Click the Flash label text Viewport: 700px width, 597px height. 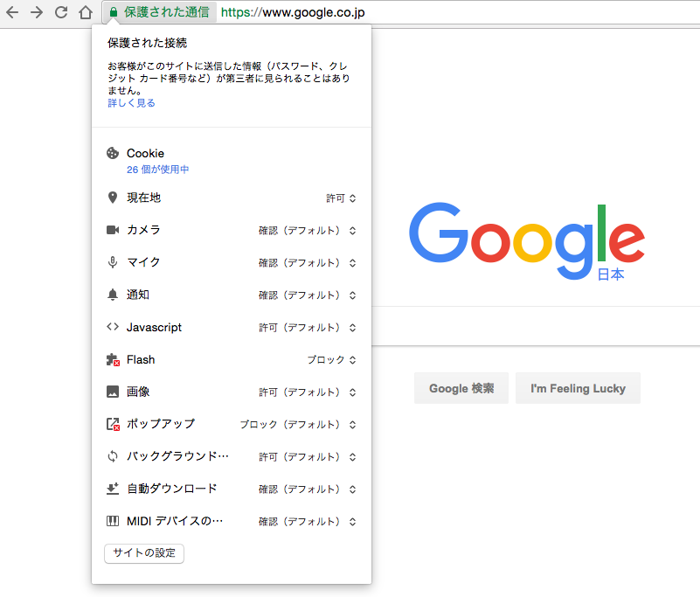(141, 359)
